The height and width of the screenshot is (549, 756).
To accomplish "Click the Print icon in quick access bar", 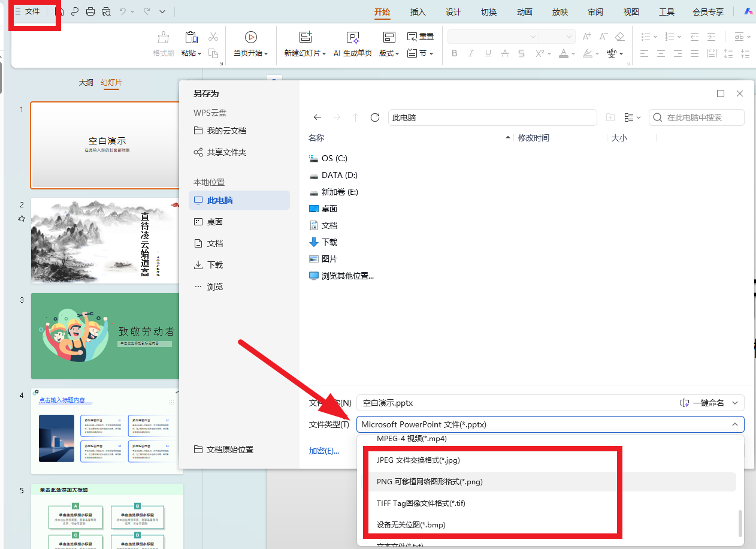I will click(90, 11).
